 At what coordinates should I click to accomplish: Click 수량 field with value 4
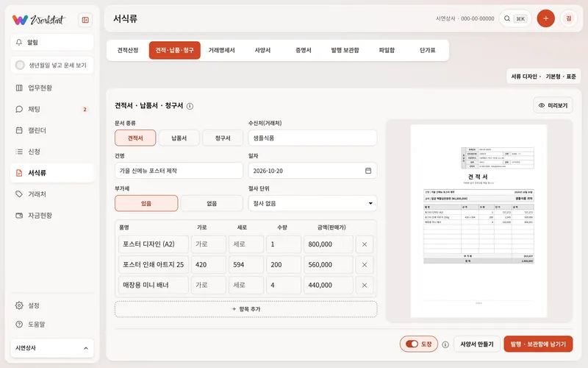(x=284, y=285)
